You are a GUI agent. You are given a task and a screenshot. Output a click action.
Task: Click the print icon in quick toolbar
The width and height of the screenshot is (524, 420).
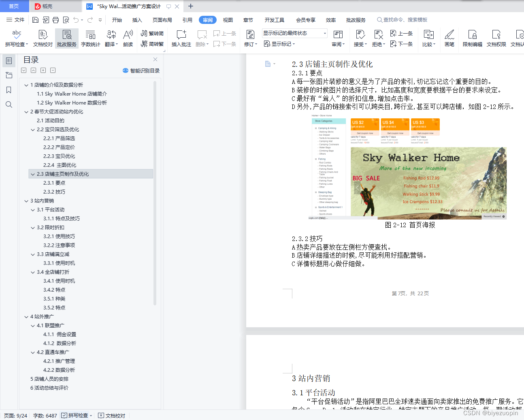coord(55,20)
